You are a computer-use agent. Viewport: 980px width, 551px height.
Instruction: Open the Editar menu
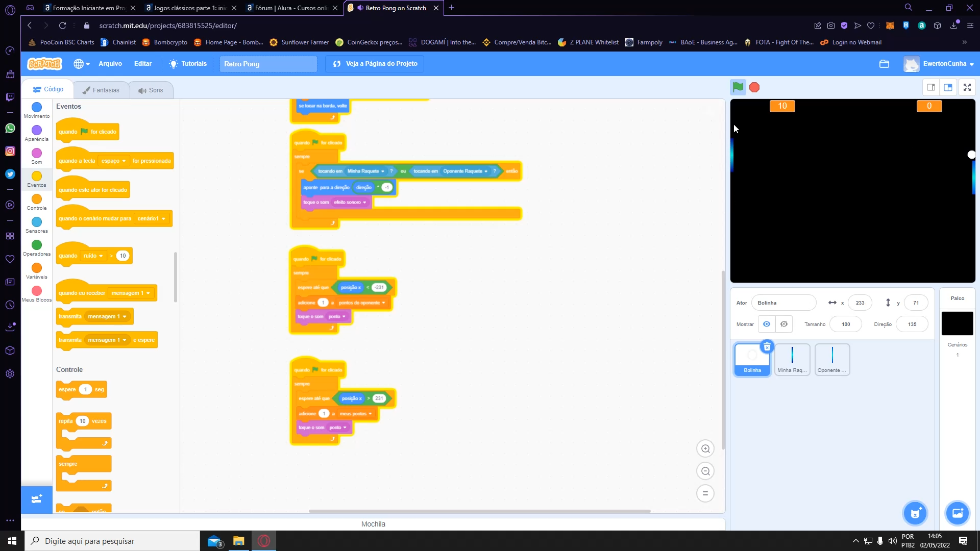143,64
